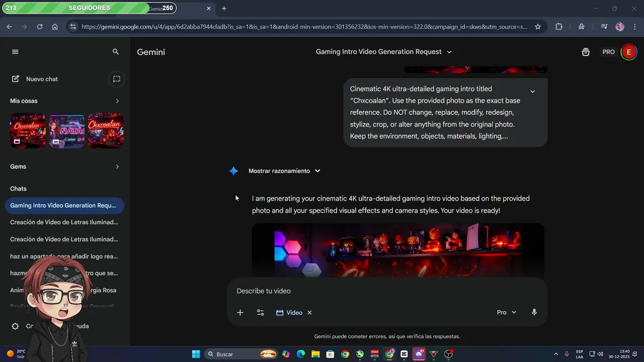Open the settings gear in sidebar
Screen dimensions: 644x362
tap(15, 326)
